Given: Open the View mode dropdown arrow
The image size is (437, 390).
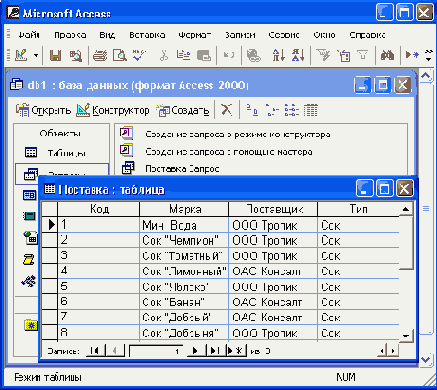Looking at the screenshot, I should pos(36,55).
